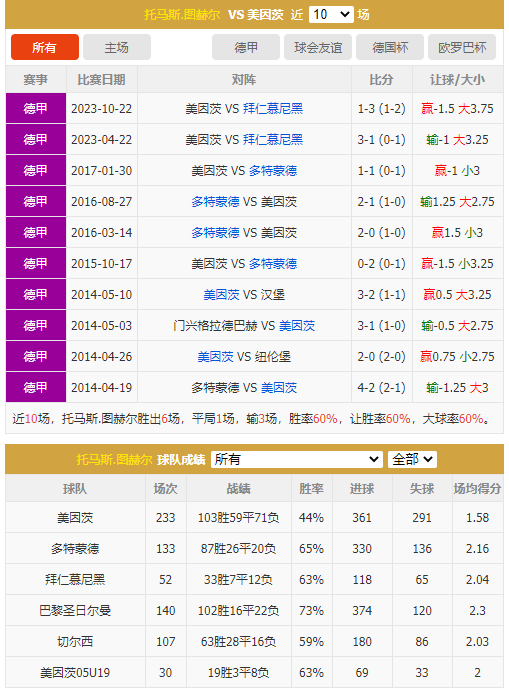Viewport: 509px width, 690px height.
Task: Select the score 4-2 (2-1)
Action: tap(381, 388)
